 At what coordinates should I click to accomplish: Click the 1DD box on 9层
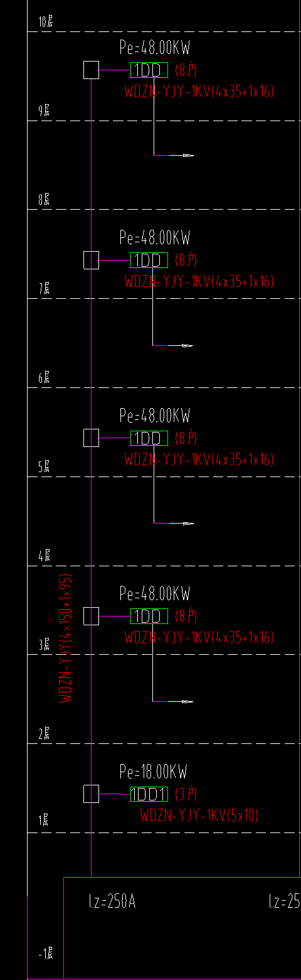(149, 70)
